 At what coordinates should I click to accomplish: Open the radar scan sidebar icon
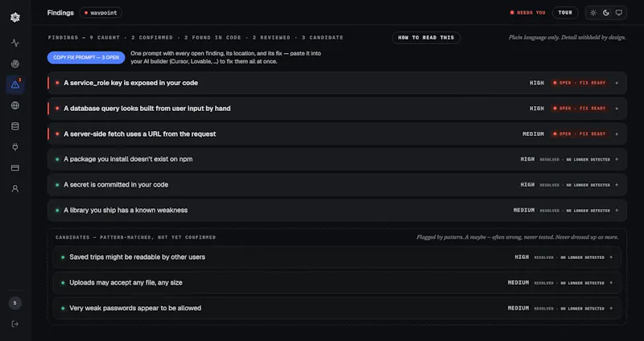pyautogui.click(x=15, y=64)
